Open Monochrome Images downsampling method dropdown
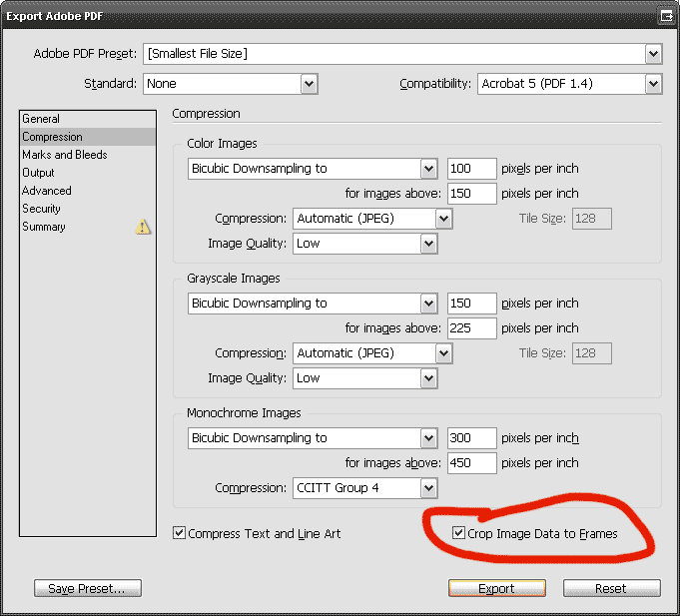680x616 pixels. [313, 438]
